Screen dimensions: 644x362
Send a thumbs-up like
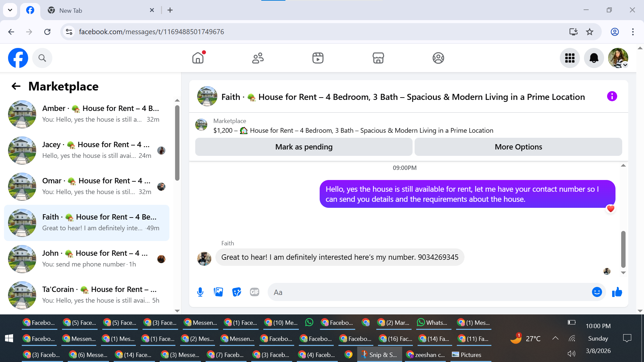[x=617, y=292]
